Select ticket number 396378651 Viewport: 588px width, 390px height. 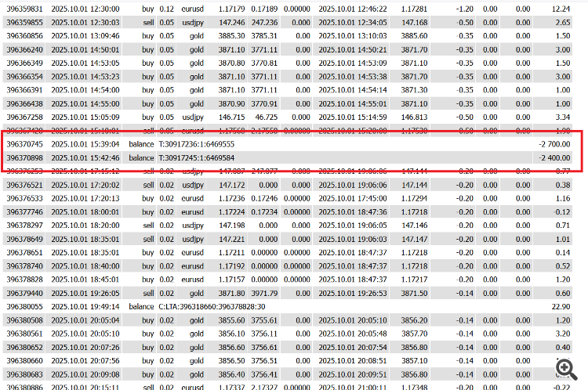click(x=25, y=252)
